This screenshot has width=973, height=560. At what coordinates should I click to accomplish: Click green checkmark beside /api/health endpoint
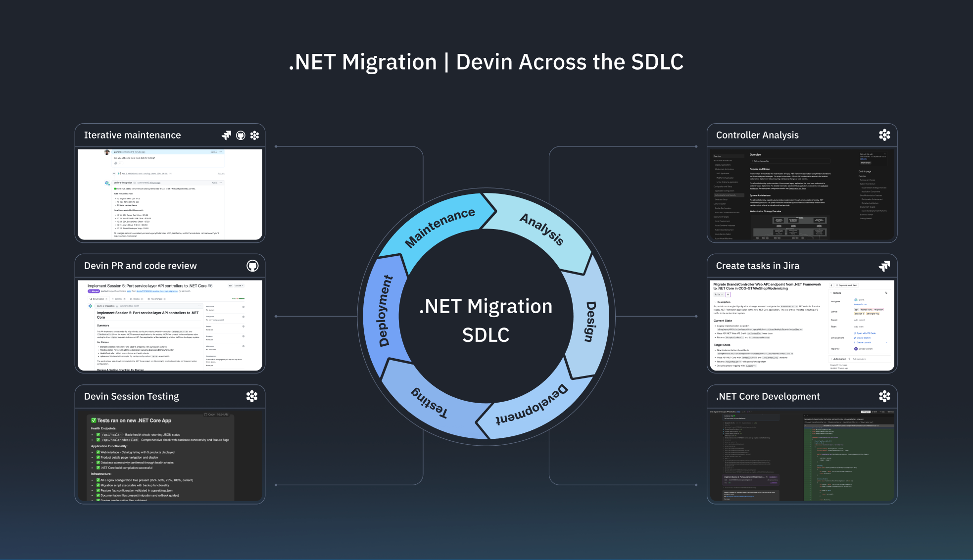pos(98,435)
